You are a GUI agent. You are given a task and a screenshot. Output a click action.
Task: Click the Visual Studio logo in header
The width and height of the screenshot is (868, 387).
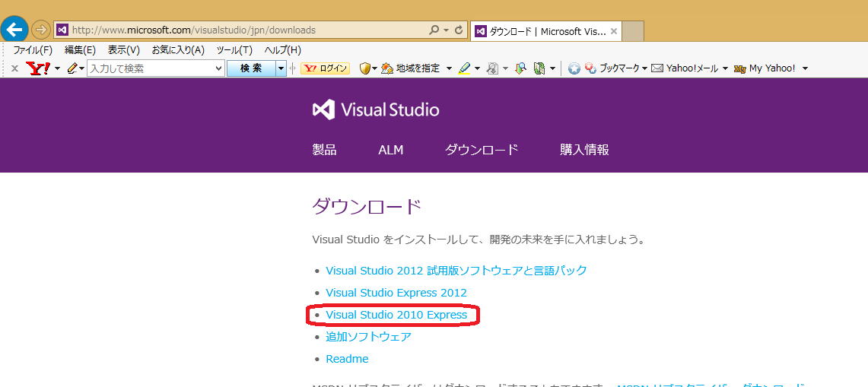point(376,109)
